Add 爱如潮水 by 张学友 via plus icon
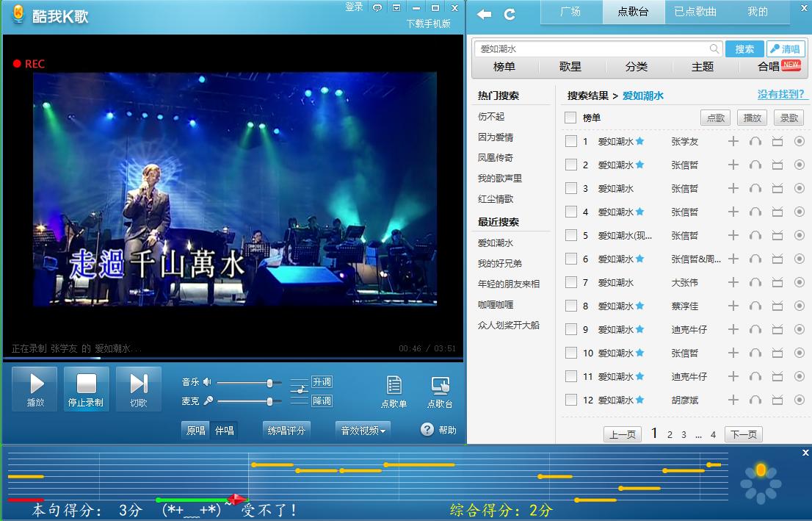Viewport: 812px width, 521px height. (x=733, y=141)
